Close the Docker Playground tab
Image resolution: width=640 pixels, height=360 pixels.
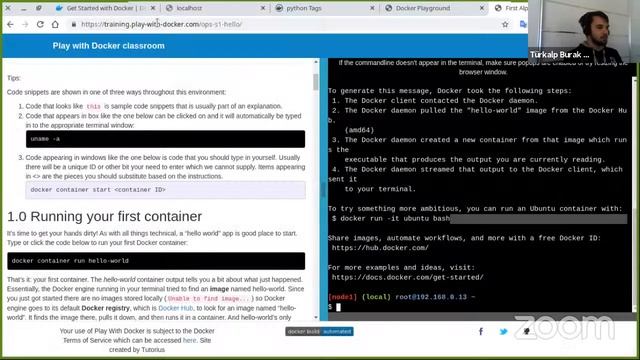click(482, 8)
